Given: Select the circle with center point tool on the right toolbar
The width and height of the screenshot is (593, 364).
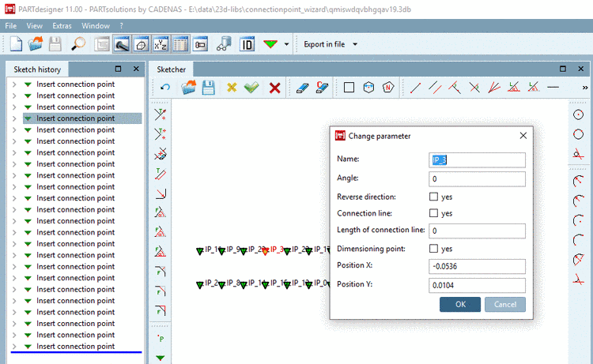Looking at the screenshot, I should point(578,114).
